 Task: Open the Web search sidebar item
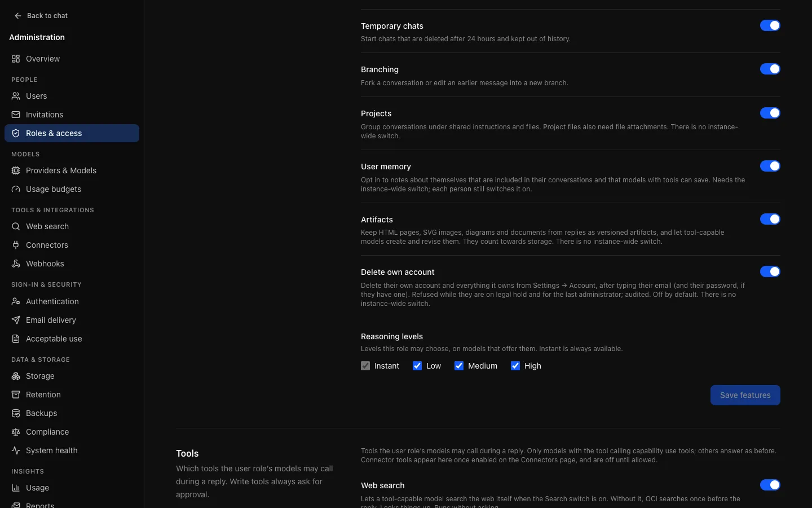[72, 226]
